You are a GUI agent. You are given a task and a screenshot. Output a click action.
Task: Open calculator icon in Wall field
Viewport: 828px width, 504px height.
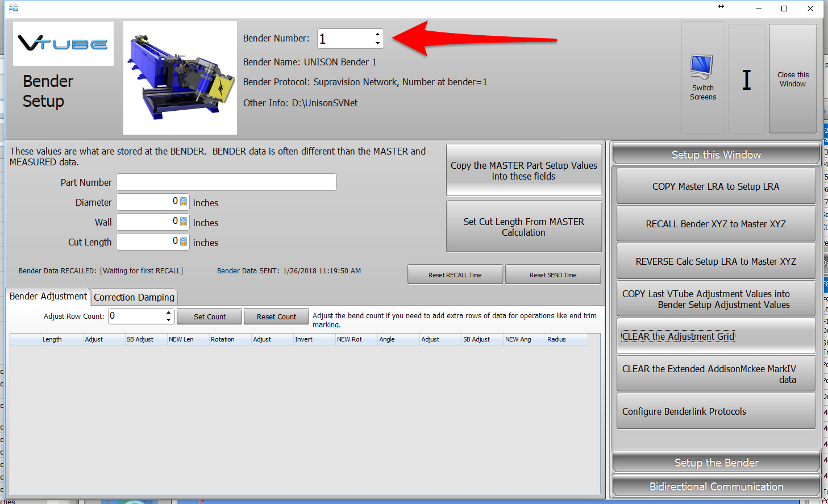[184, 222]
